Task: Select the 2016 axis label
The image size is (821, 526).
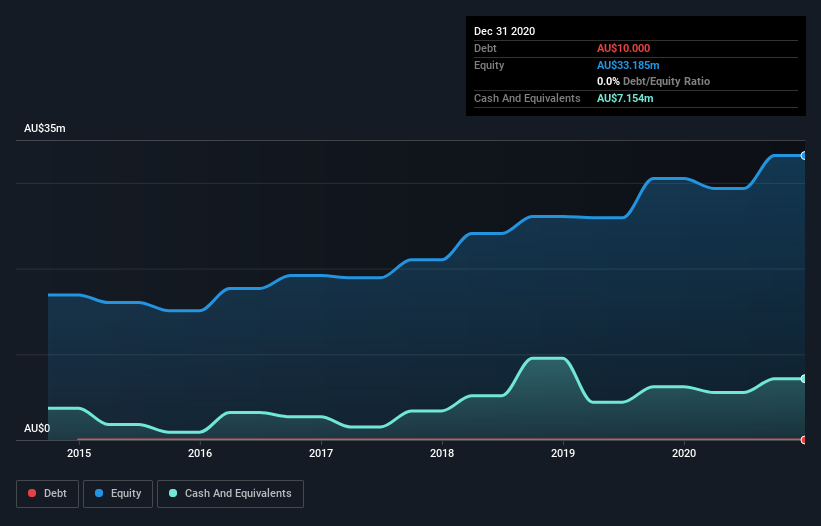Action: tap(200, 453)
